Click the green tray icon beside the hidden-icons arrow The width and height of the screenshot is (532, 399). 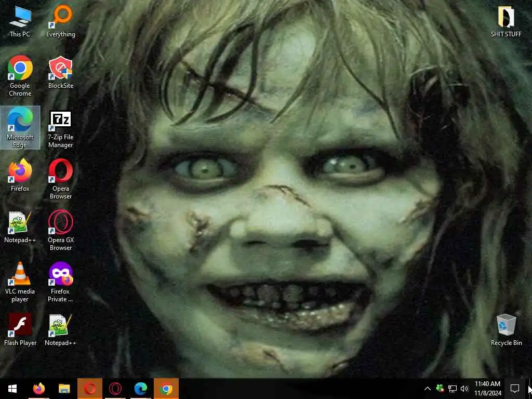coord(440,389)
